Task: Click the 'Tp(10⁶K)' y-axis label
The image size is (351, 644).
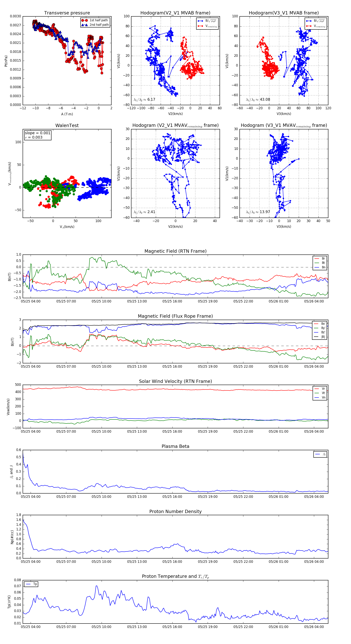Action: point(10,602)
